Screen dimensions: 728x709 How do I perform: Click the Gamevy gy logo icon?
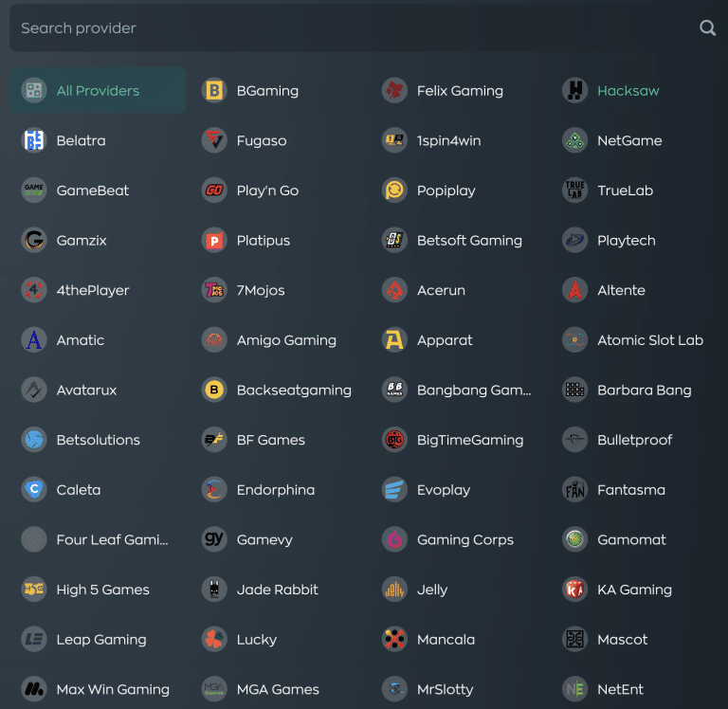(214, 539)
